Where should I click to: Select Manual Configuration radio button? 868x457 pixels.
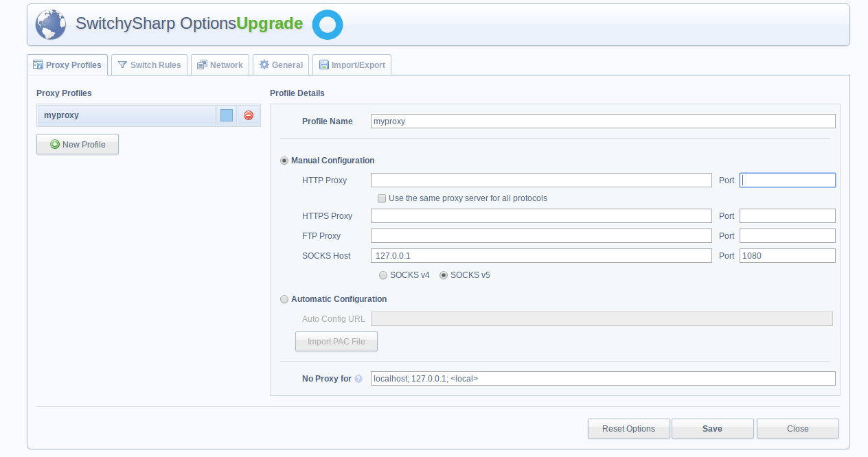[x=284, y=161]
